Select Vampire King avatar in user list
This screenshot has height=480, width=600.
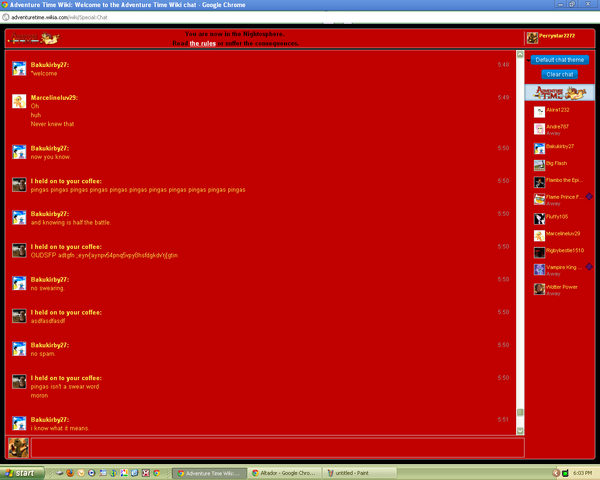point(539,269)
